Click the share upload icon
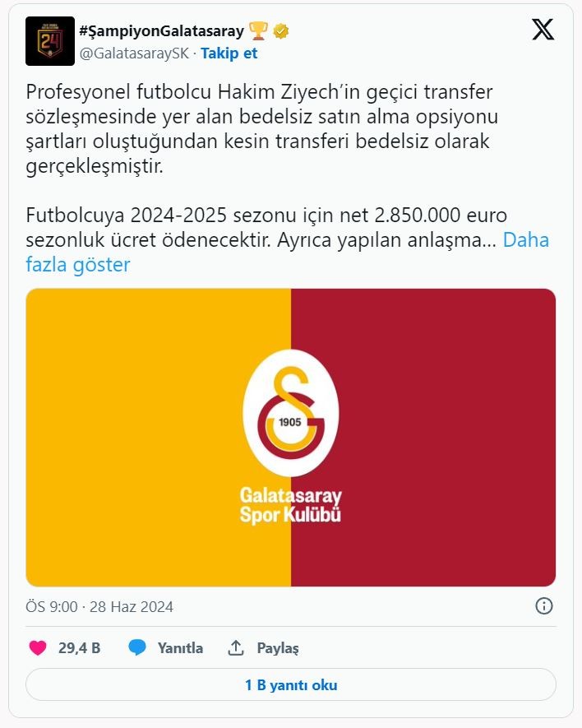The height and width of the screenshot is (728, 582). click(236, 648)
